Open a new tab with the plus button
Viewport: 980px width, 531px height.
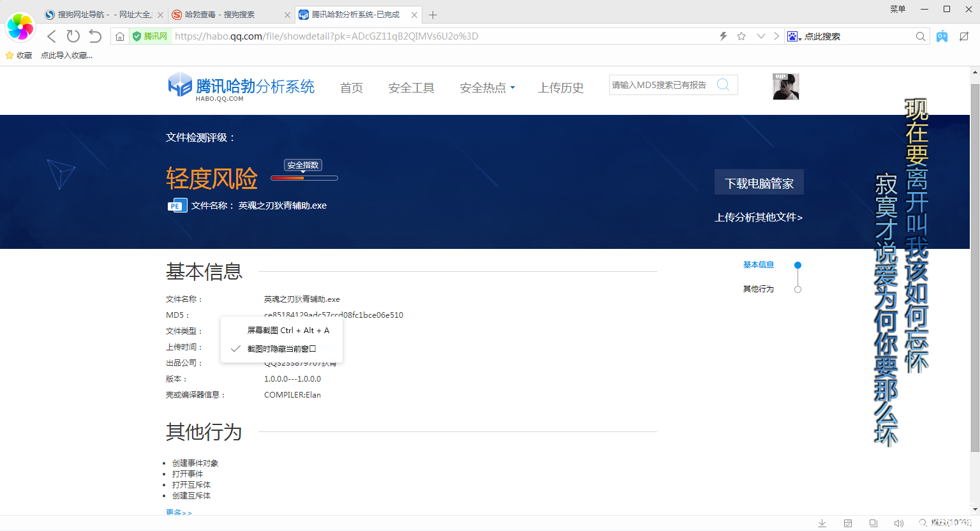433,15
